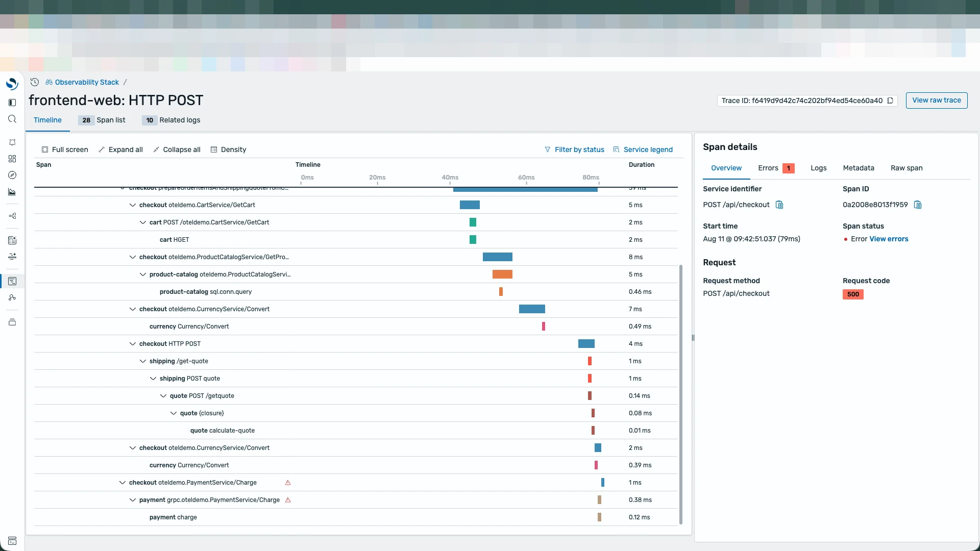Open the dashboards grid icon in sidebar
This screenshot has height=551, width=980.
coord(12,159)
